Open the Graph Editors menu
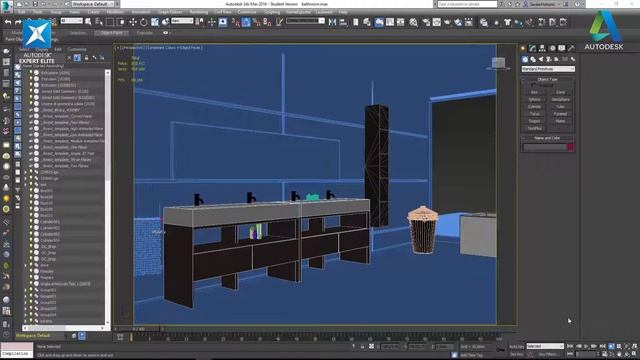Viewport: 640px width, 360px height. click(170, 12)
